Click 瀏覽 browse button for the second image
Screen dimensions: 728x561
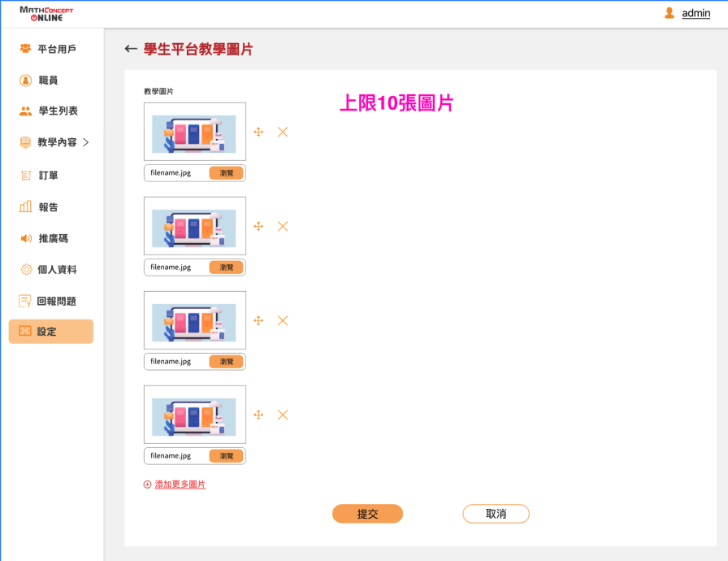(226, 267)
